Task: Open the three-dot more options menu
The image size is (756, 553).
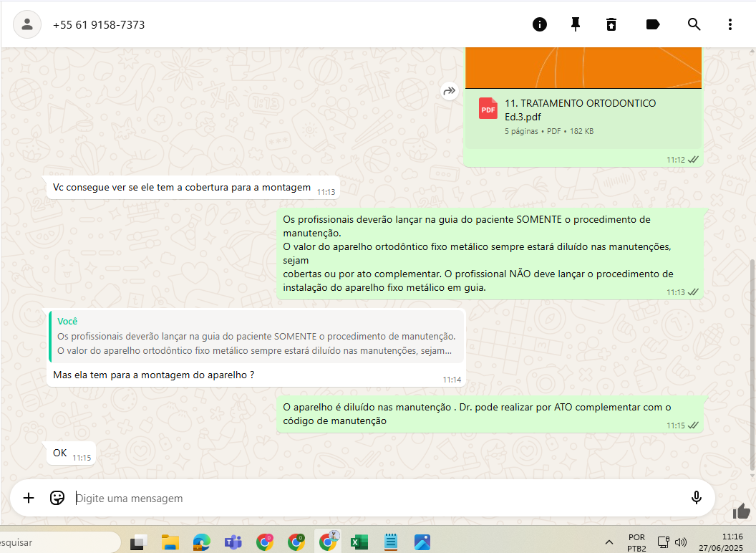Action: 730,24
